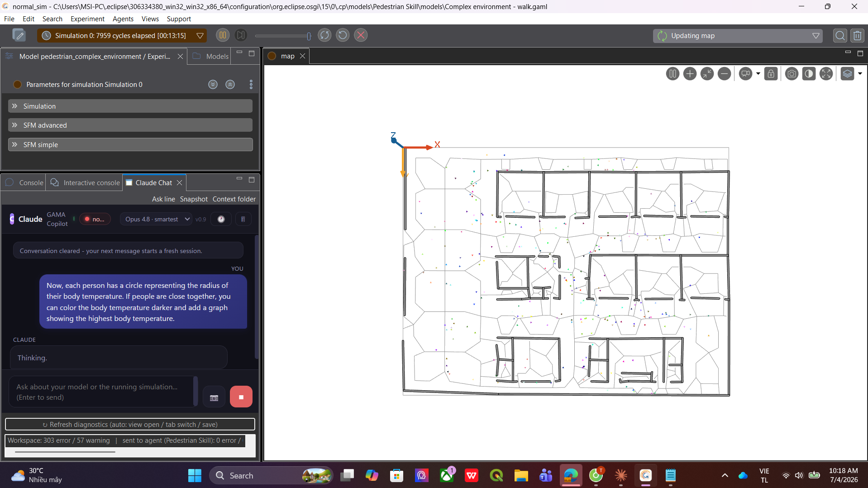The width and height of the screenshot is (868, 488).
Task: Focus the Claude chat message input
Action: 102,392
